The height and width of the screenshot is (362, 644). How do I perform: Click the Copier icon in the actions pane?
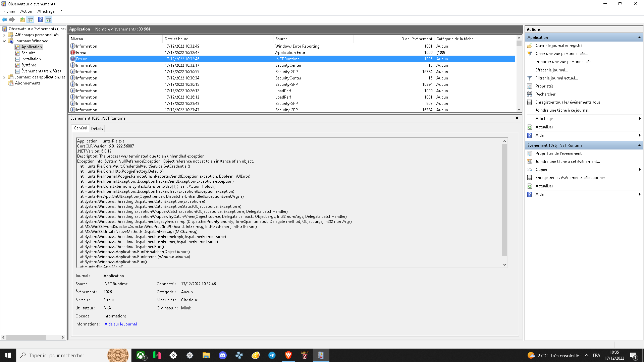point(530,170)
